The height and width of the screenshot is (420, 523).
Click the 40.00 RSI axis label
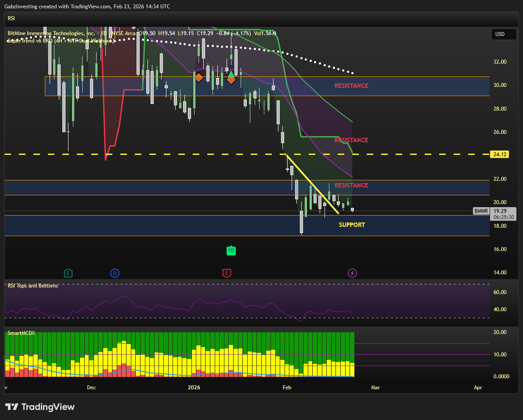(500, 309)
